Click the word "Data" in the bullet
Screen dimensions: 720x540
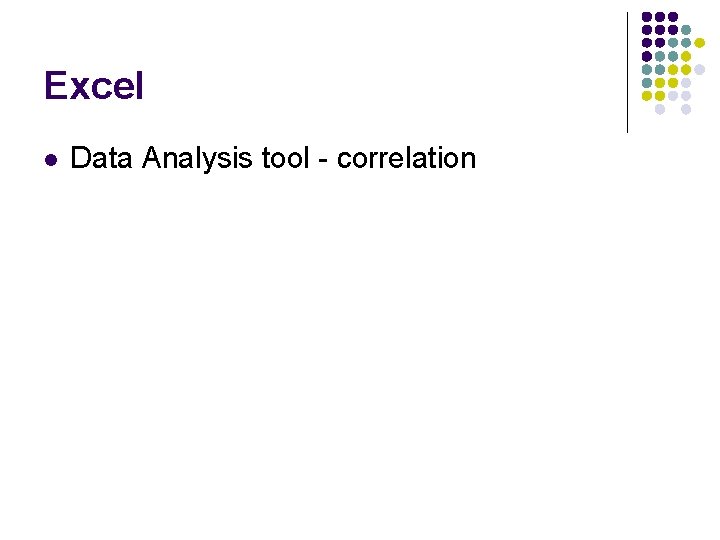coord(101,158)
